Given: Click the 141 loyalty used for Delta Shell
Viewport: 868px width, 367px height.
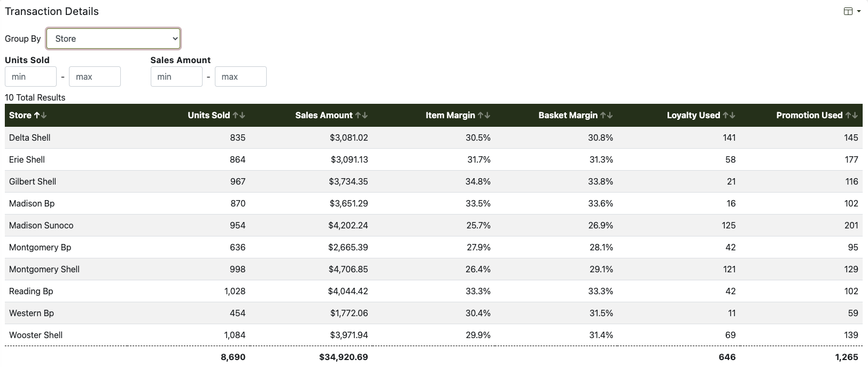Looking at the screenshot, I should pyautogui.click(x=729, y=137).
